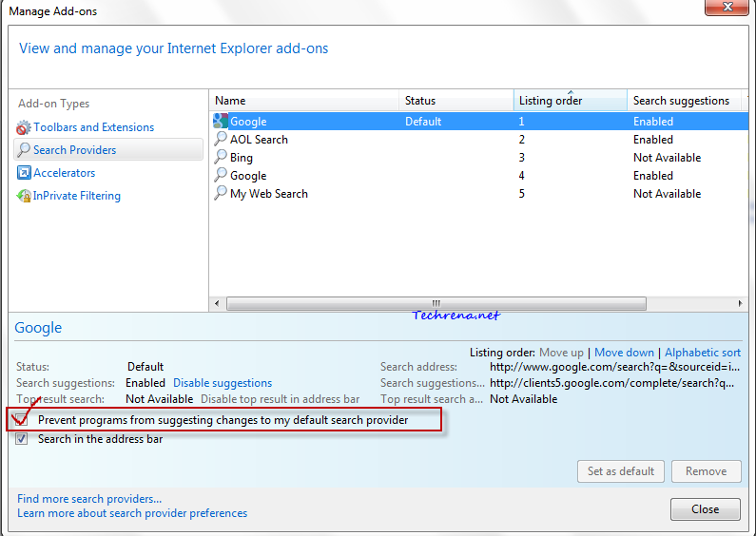Select the default Google provider row
Screen dimensions: 756x536
478,122
